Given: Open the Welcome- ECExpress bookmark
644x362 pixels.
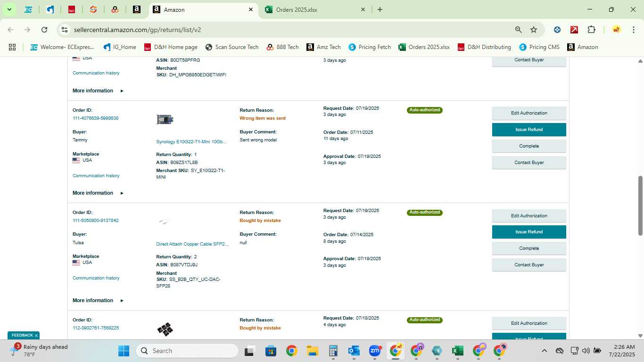Looking at the screenshot, I should coord(62,47).
